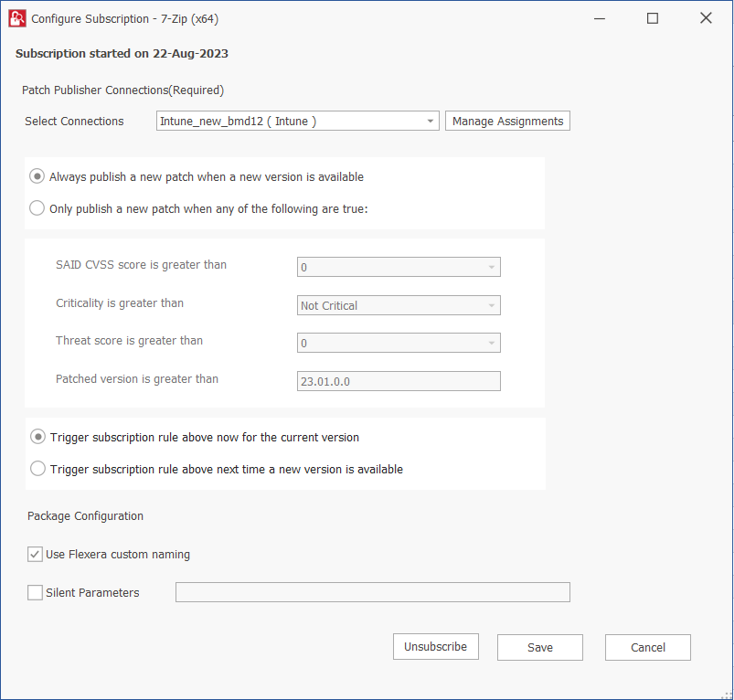Save the subscription configuration
This screenshot has width=734, height=700.
coord(539,647)
